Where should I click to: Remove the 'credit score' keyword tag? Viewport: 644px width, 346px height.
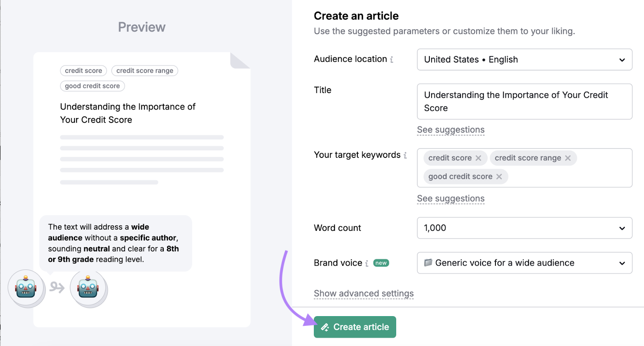tap(478, 158)
